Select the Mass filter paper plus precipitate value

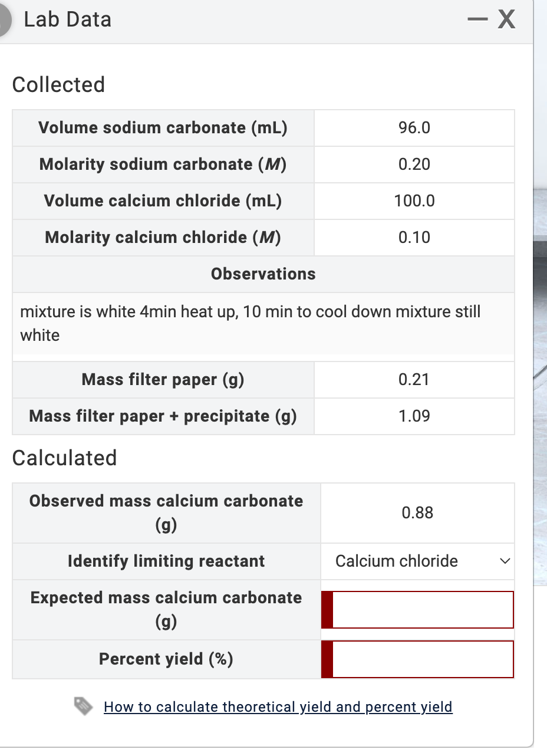pyautogui.click(x=414, y=416)
